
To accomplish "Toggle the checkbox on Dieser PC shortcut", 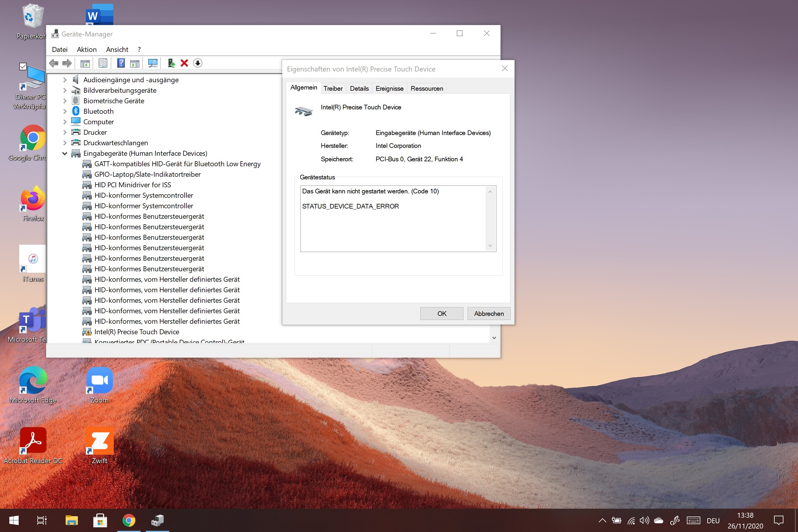I will (23, 66).
